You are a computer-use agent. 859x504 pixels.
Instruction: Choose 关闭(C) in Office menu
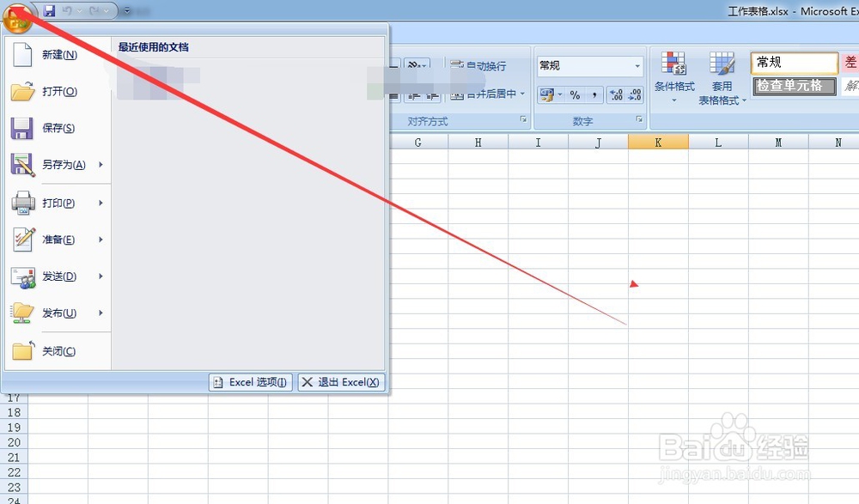point(58,351)
